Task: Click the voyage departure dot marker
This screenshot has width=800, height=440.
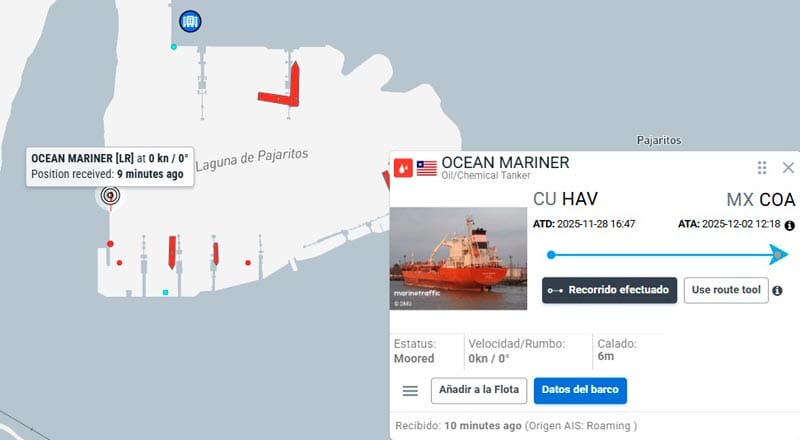Action: pos(551,255)
